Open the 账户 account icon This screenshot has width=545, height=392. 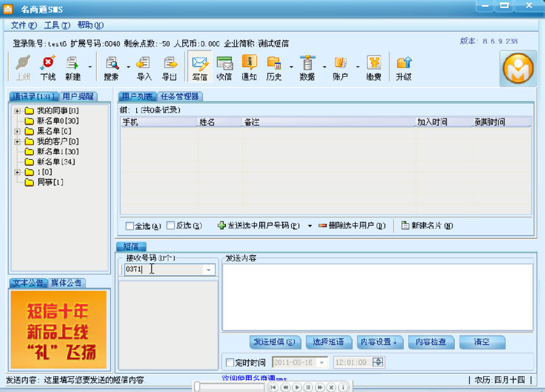(x=340, y=68)
